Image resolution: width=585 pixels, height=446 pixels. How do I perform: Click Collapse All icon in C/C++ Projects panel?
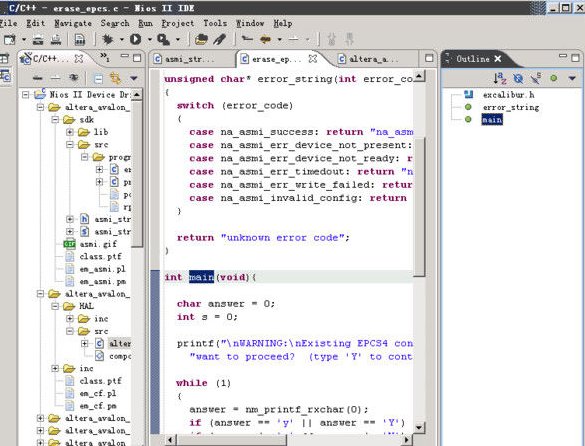98,78
